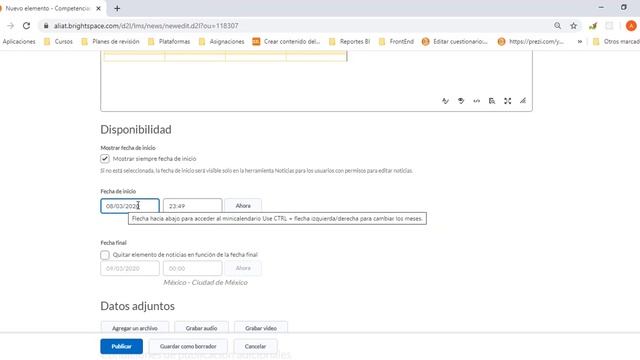
Task: Click the browser forward arrow
Action: (11, 26)
